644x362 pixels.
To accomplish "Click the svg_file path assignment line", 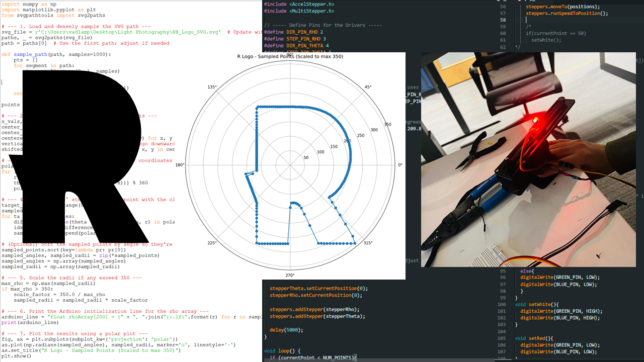I will point(132,32).
